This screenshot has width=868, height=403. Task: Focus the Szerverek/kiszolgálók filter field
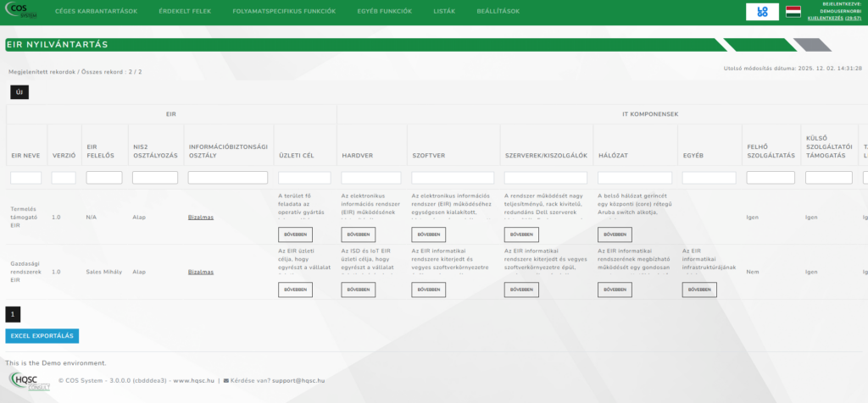[x=546, y=178]
